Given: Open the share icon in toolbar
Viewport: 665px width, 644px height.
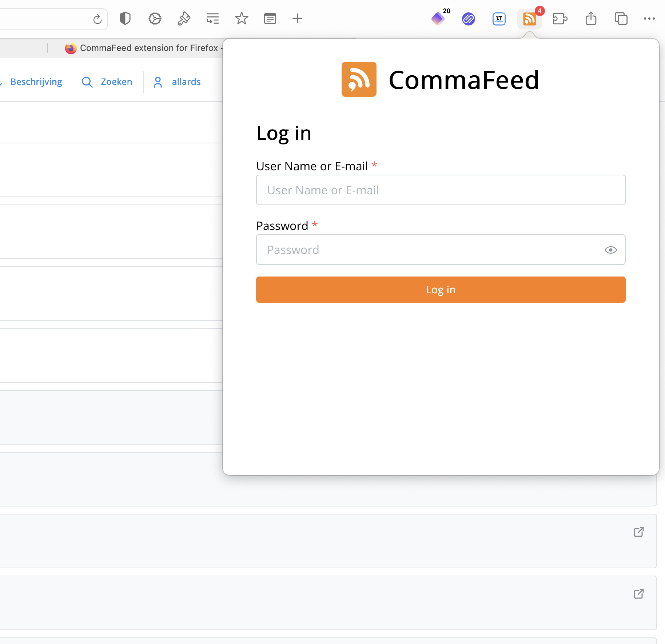Looking at the screenshot, I should click(x=591, y=19).
